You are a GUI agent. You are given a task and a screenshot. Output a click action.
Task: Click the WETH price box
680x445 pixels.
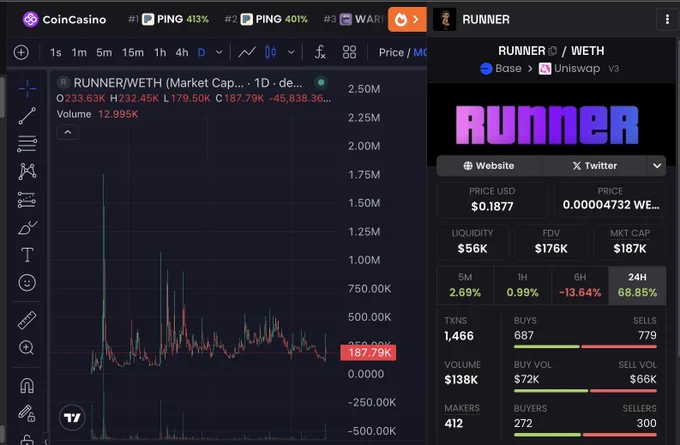[610, 200]
